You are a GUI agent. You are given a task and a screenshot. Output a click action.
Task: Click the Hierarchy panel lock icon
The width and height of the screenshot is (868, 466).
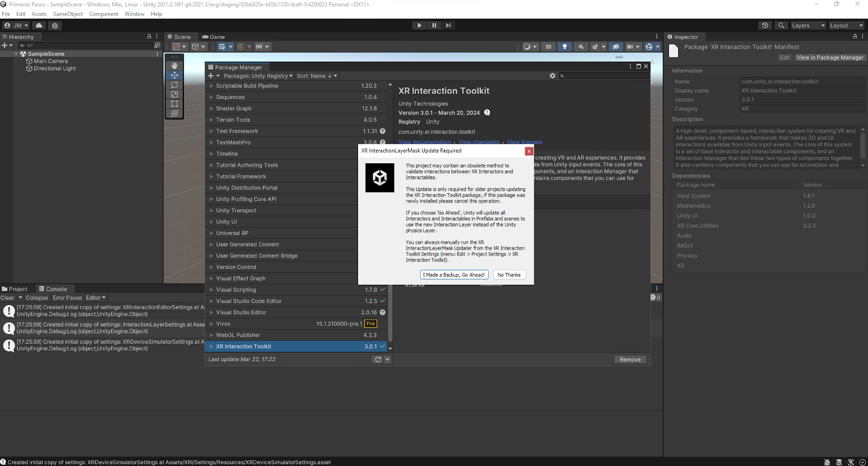[149, 36]
